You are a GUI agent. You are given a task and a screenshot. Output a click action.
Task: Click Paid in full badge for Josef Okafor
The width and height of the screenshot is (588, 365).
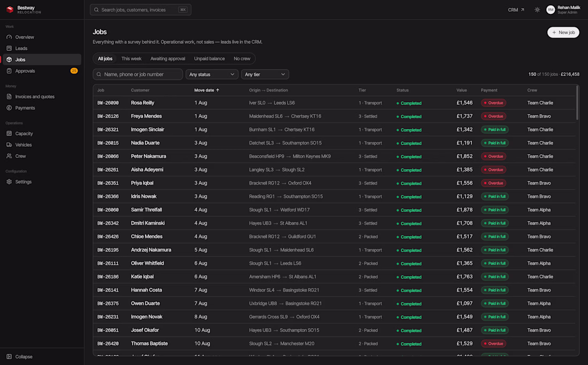point(494,330)
